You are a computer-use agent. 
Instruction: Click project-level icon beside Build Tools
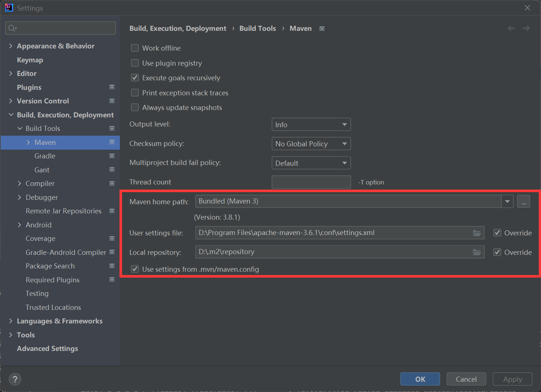[112, 128]
